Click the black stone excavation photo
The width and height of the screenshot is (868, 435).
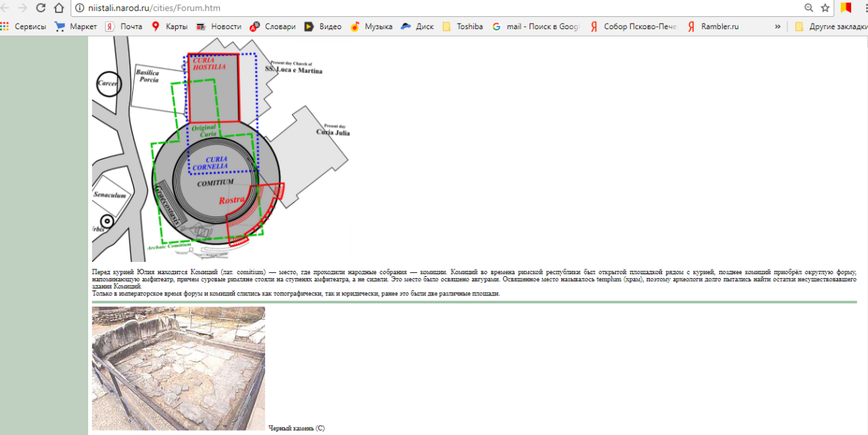pos(178,368)
